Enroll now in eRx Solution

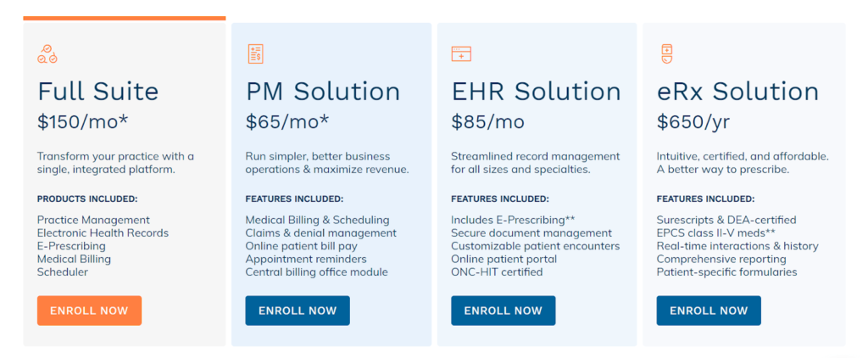tap(709, 310)
